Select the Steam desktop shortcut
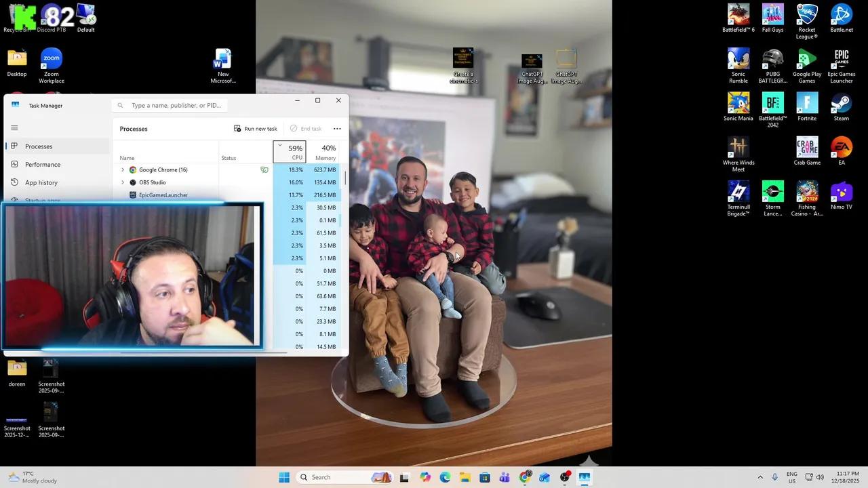 [842, 106]
